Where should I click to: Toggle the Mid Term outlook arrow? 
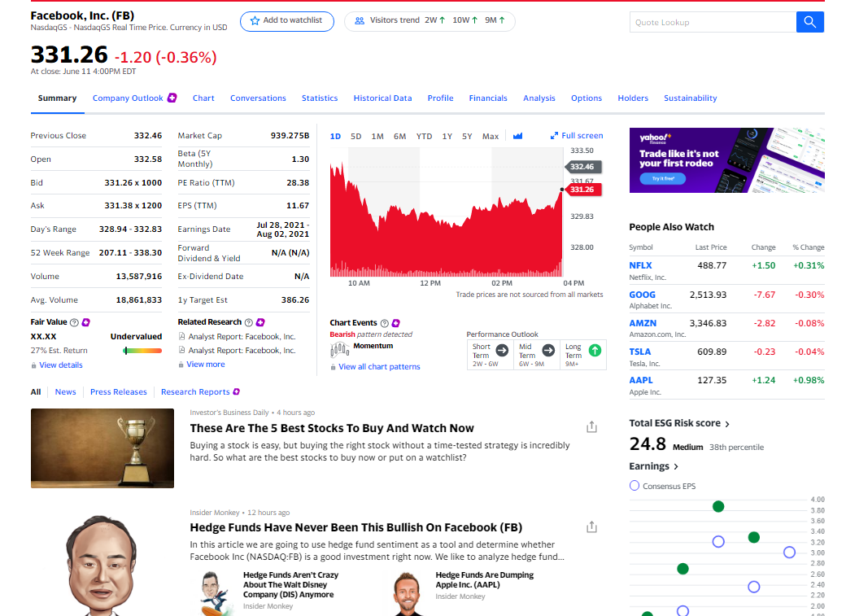point(550,350)
